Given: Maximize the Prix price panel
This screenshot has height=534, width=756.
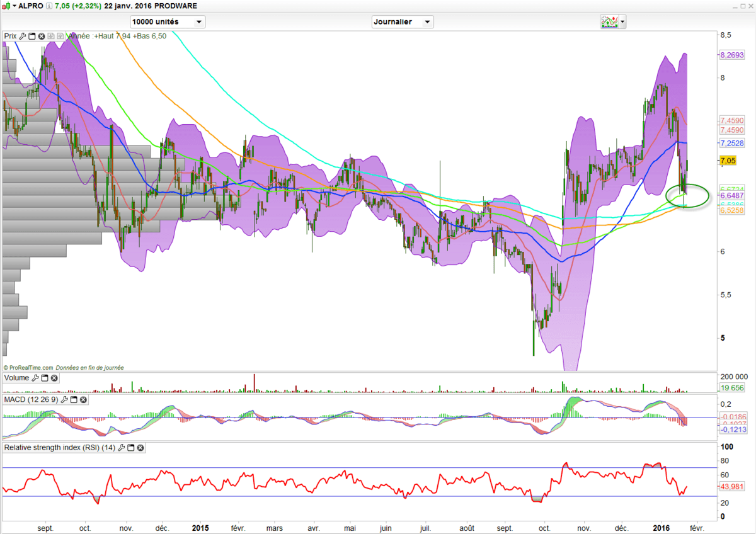Looking at the screenshot, I should 32,37.
